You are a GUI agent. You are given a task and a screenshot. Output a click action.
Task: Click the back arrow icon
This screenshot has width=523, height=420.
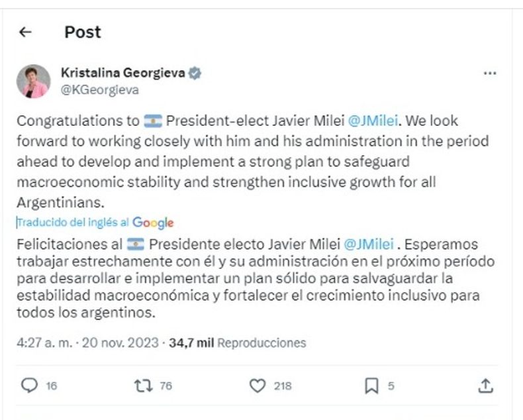25,32
